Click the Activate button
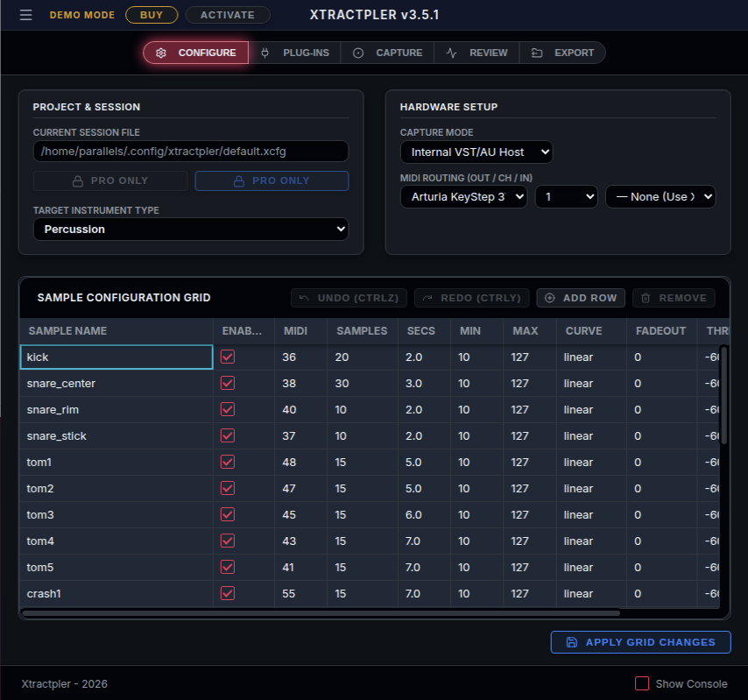 point(228,15)
